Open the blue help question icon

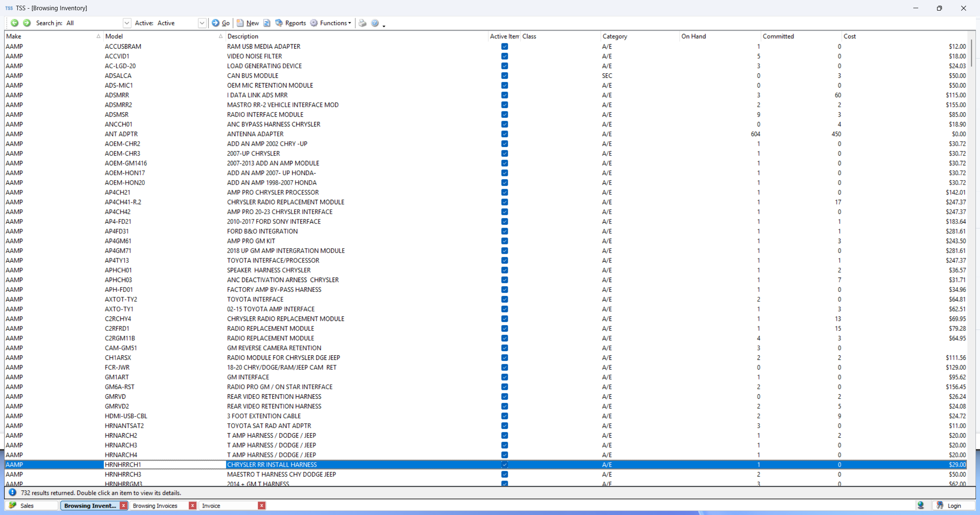coord(374,23)
